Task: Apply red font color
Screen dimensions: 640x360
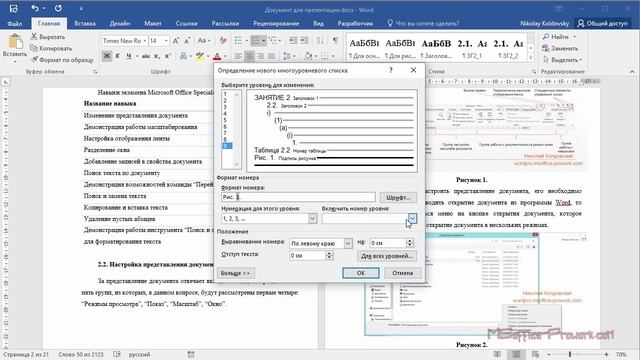Action: point(217,56)
